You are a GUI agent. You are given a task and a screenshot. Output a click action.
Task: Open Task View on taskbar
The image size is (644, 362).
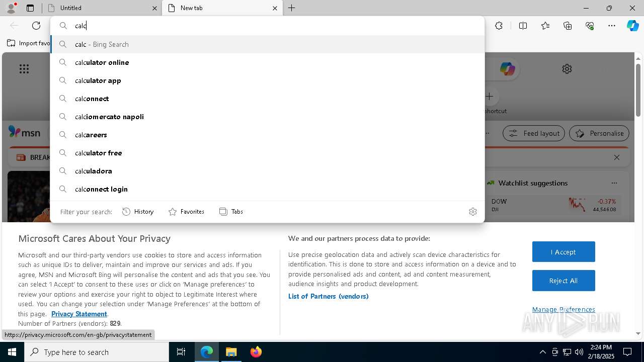(181, 352)
